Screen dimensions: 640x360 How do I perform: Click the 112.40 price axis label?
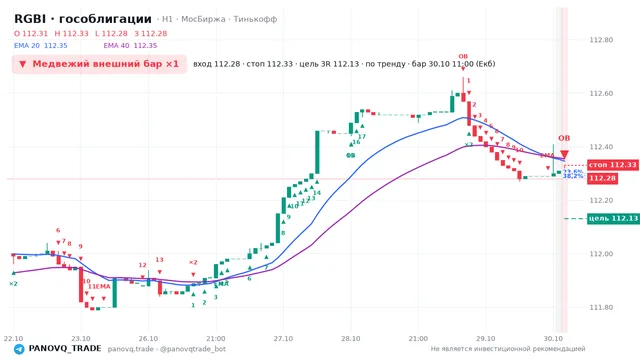[x=601, y=147]
